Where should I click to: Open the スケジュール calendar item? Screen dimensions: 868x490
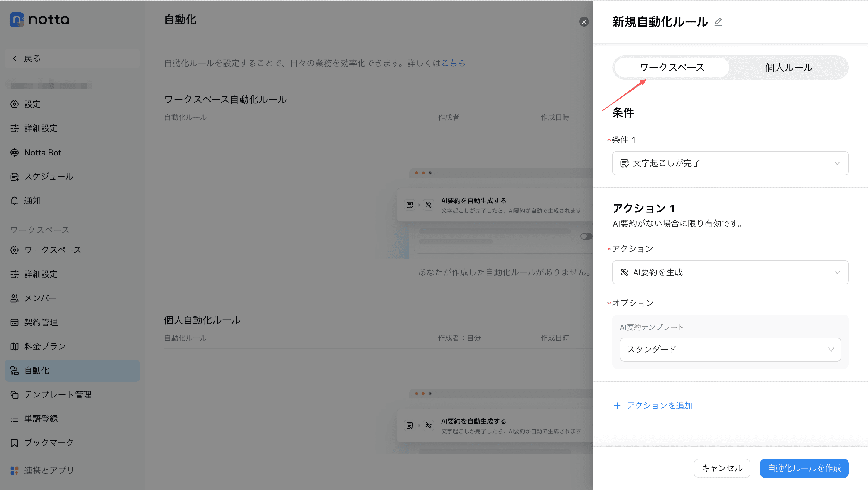[48, 177]
